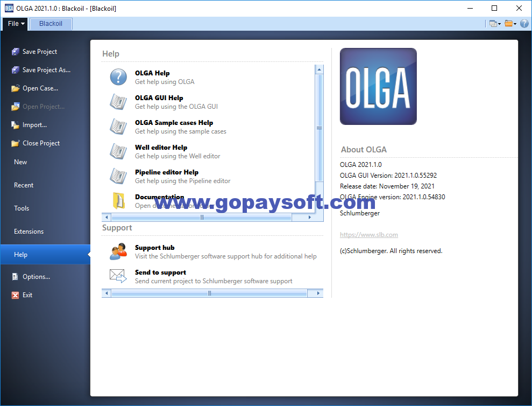The height and width of the screenshot is (406, 532).
Task: Click Open Case... label
Action: click(x=40, y=88)
